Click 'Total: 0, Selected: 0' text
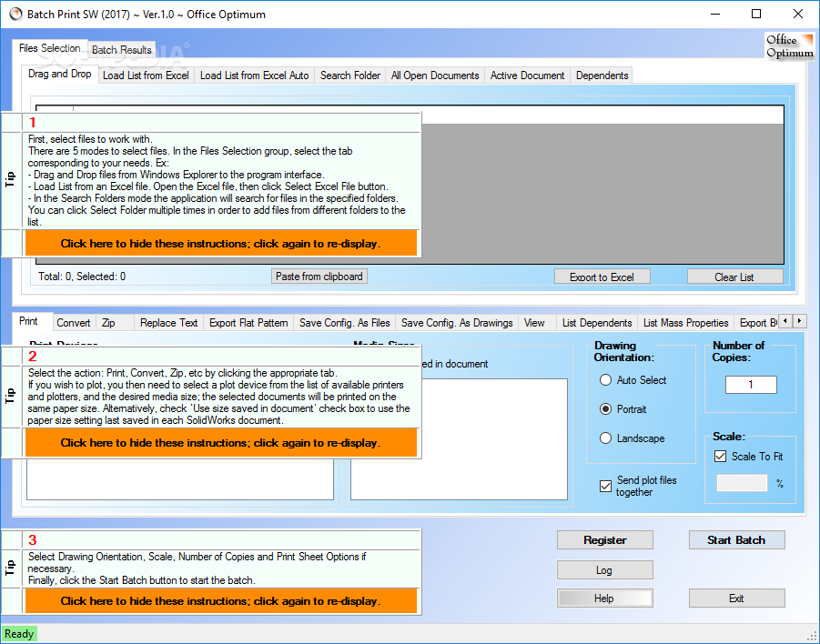 click(82, 277)
